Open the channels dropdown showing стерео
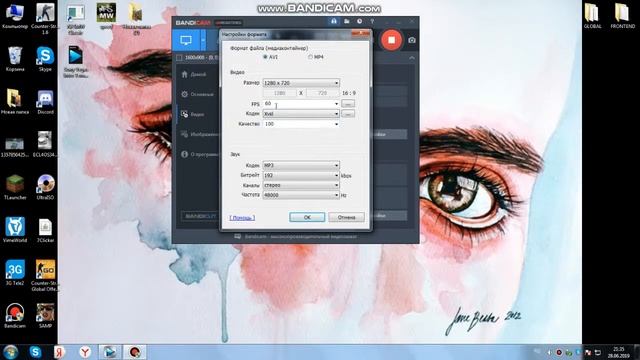This screenshot has height=360, width=640. pos(301,185)
